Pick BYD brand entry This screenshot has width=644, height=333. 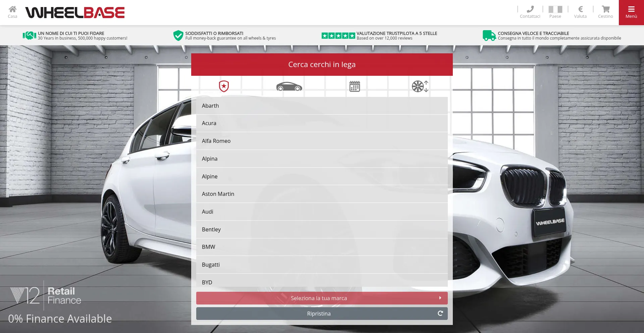(322, 281)
